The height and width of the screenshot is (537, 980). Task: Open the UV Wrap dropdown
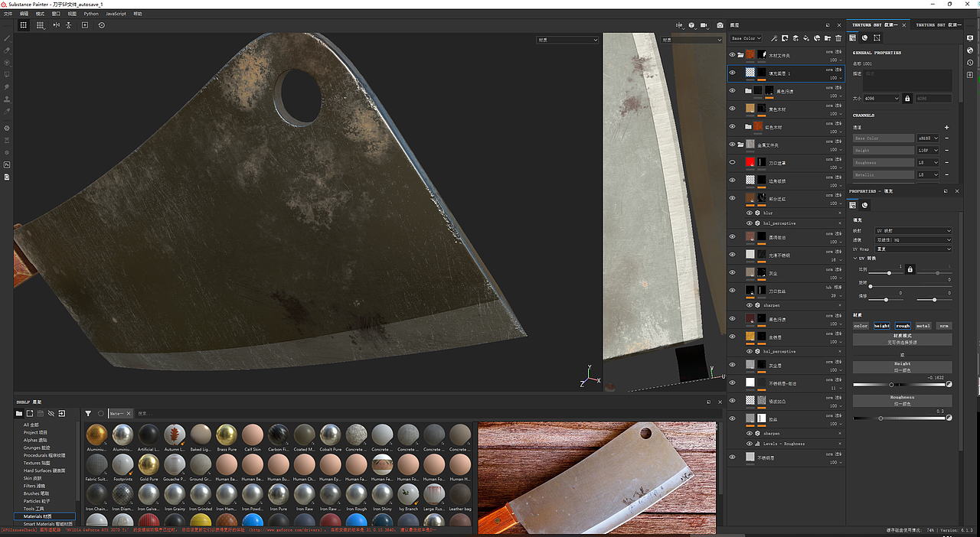point(913,249)
